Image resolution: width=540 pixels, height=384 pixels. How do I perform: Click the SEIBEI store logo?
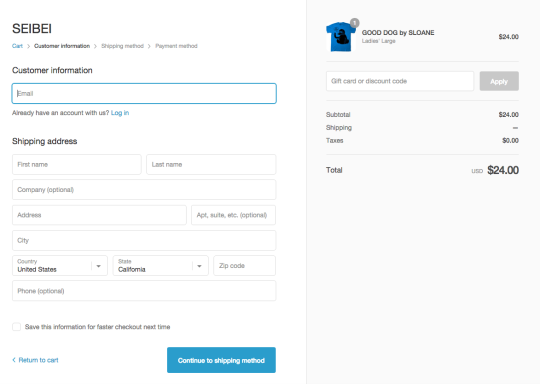(x=32, y=29)
